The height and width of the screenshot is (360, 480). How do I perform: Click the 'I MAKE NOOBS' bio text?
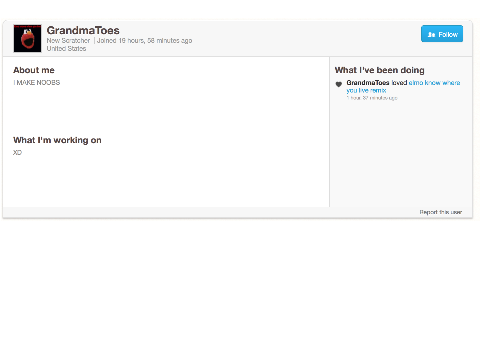tap(37, 83)
